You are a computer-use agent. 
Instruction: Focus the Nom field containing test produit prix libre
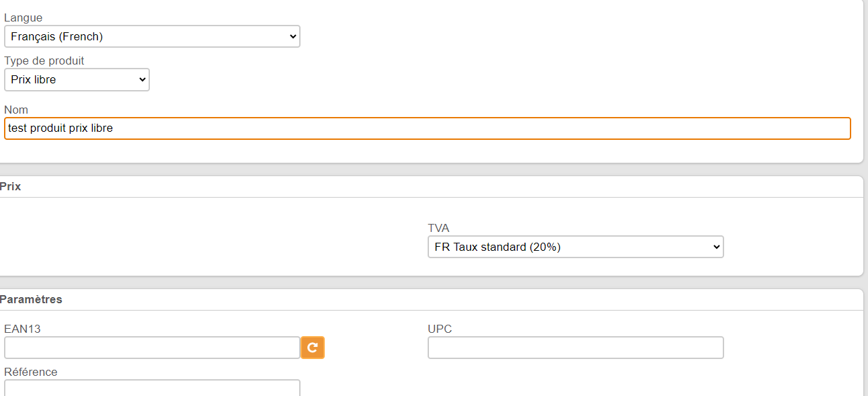pos(428,128)
